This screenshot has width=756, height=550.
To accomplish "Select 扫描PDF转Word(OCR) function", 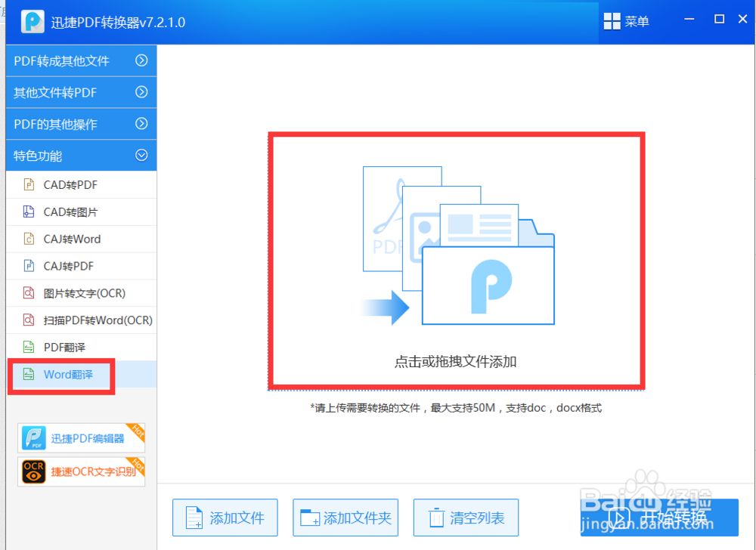I will pos(81,320).
